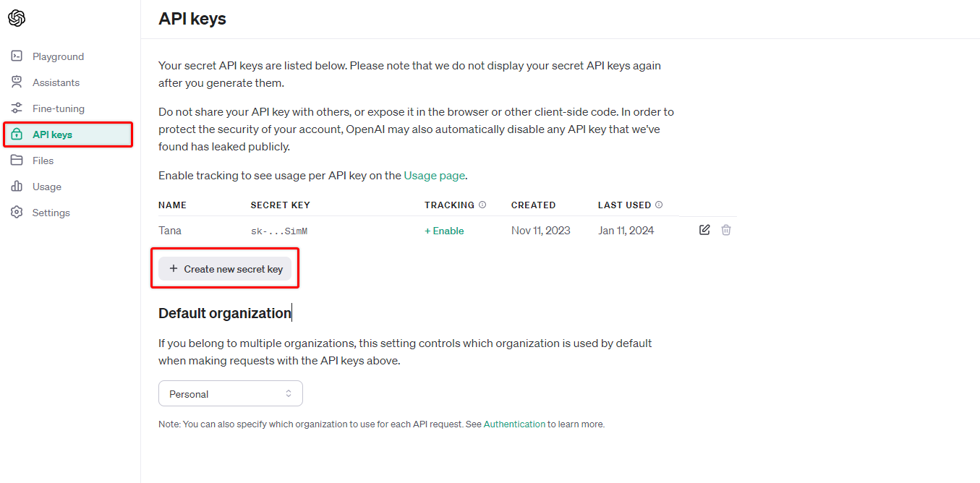
Task: Click the SECRET KEY column header
Action: coord(280,205)
